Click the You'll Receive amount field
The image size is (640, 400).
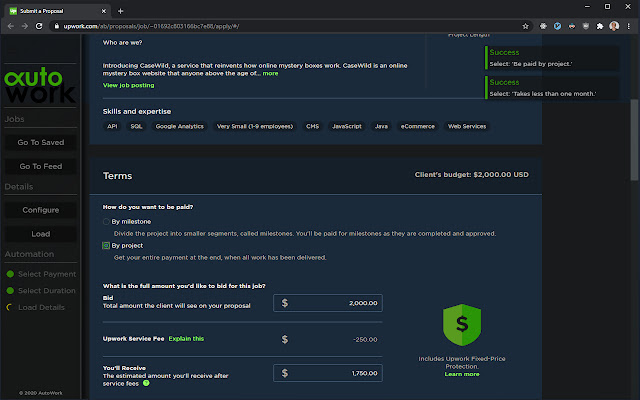click(x=328, y=373)
